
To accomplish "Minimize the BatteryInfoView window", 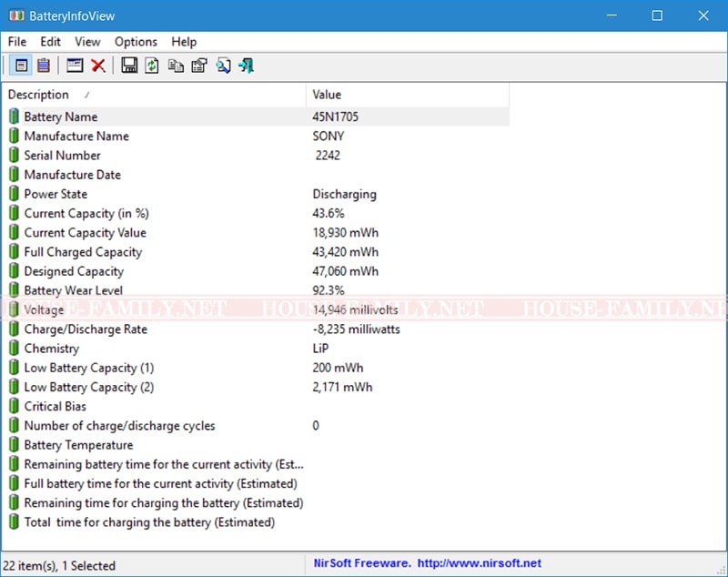I will (x=612, y=15).
